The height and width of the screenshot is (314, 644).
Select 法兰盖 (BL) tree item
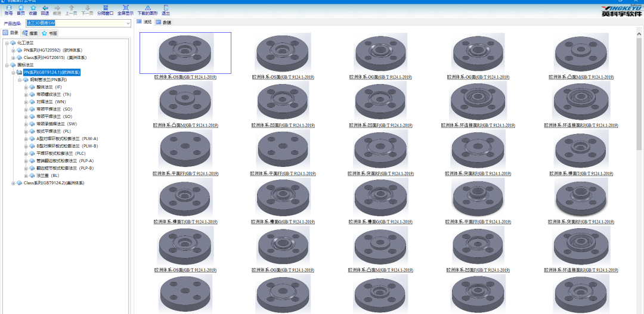pos(48,176)
